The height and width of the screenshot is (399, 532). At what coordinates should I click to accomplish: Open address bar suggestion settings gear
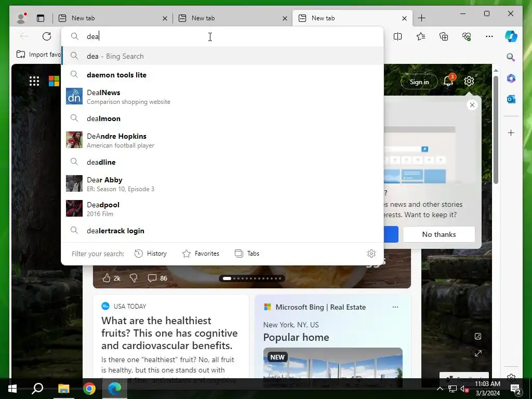(x=371, y=254)
